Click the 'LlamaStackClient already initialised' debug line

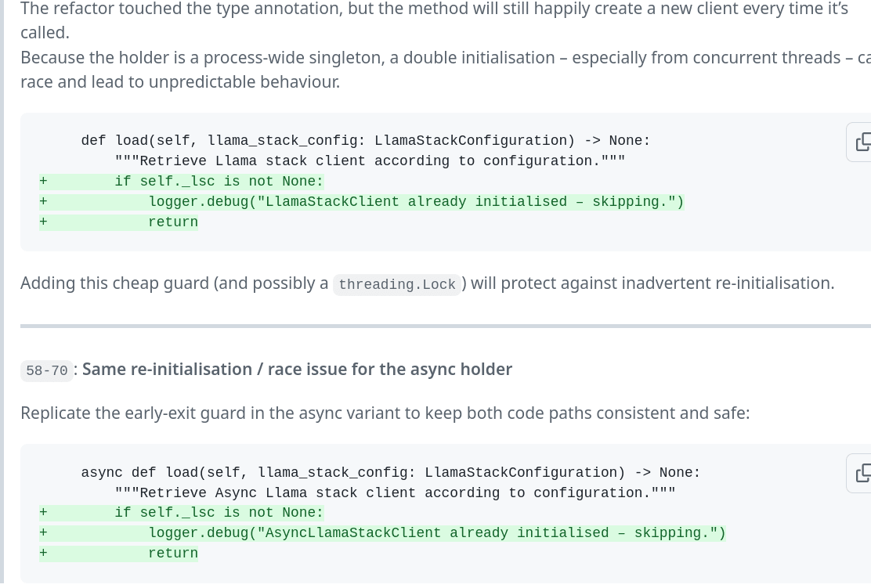click(x=416, y=202)
